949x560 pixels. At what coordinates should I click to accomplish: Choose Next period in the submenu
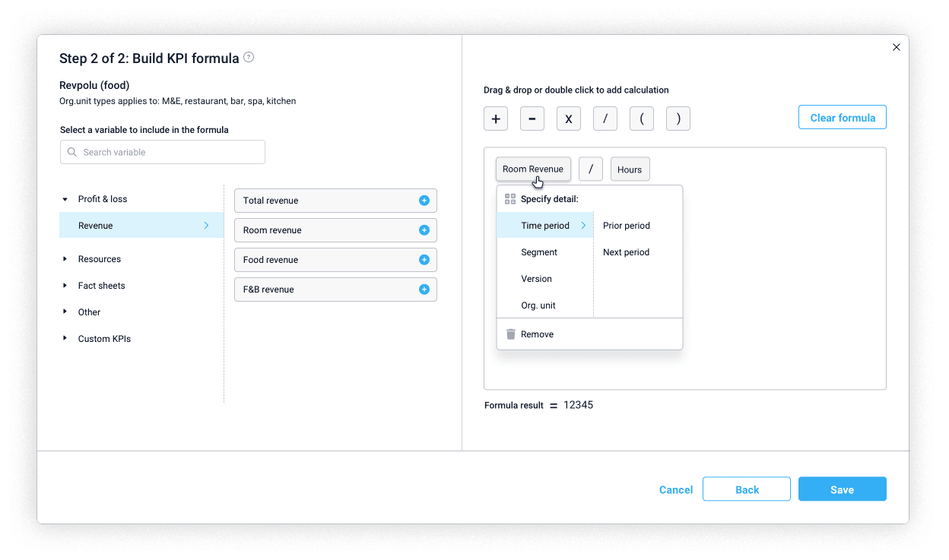click(x=627, y=252)
